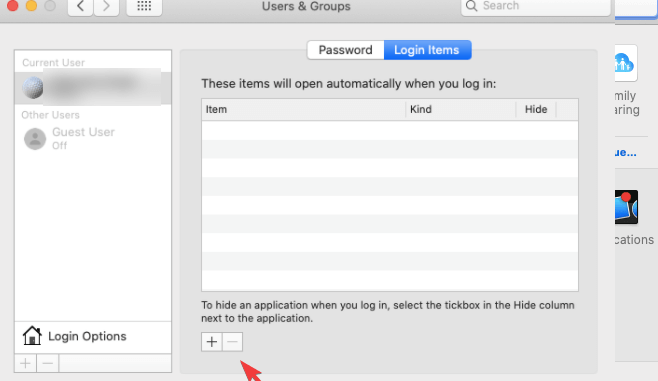The width and height of the screenshot is (658, 381).
Task: Click the current user's avatar picture
Action: 33,88
